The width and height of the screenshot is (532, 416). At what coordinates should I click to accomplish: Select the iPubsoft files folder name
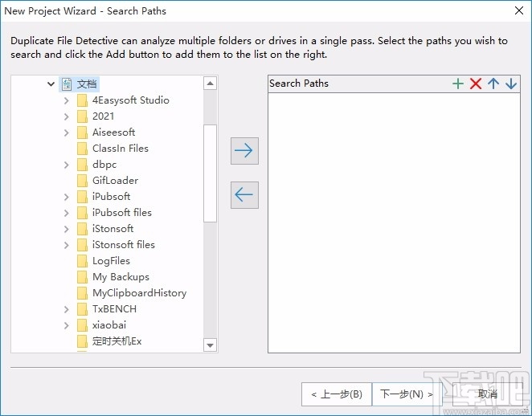click(122, 213)
